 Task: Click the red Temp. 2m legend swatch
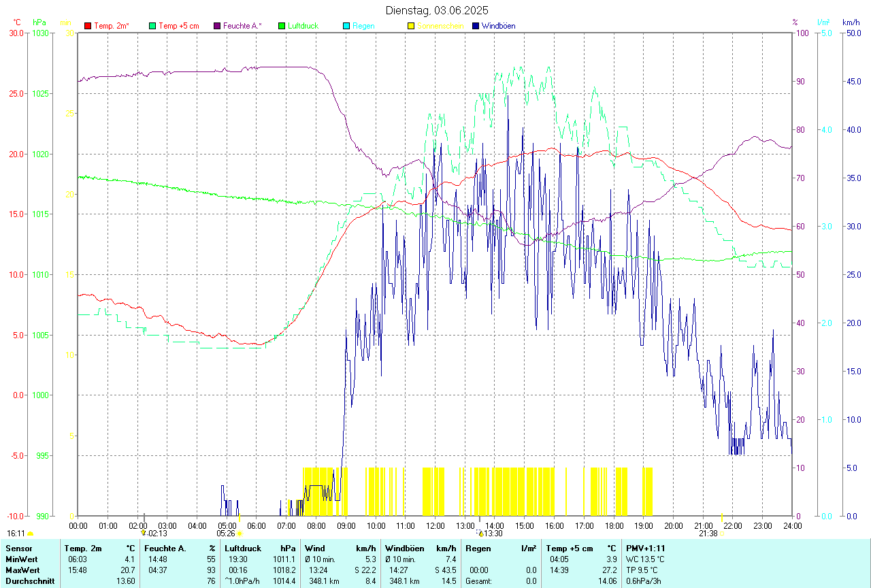click(88, 26)
